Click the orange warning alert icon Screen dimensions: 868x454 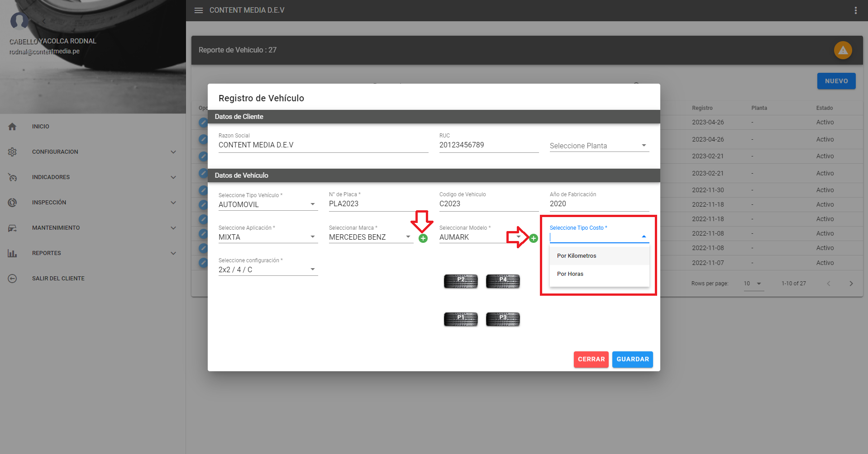click(843, 50)
